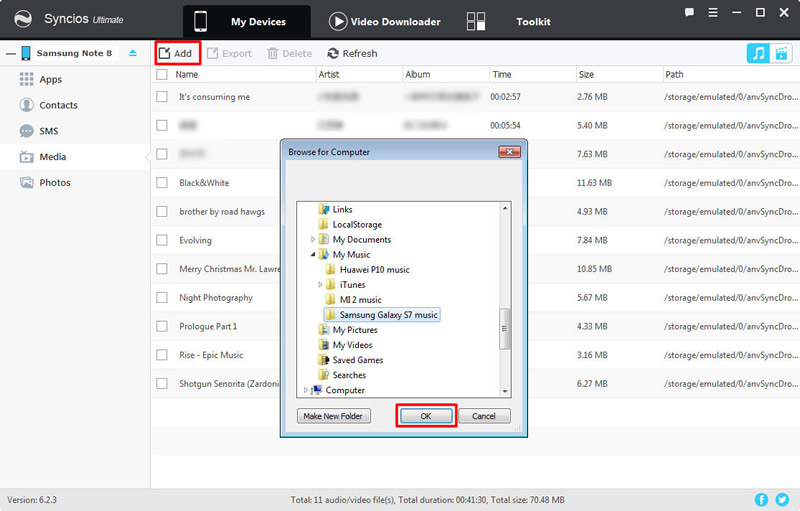Switch to video view icon
This screenshot has width=800, height=511.
tap(781, 53)
